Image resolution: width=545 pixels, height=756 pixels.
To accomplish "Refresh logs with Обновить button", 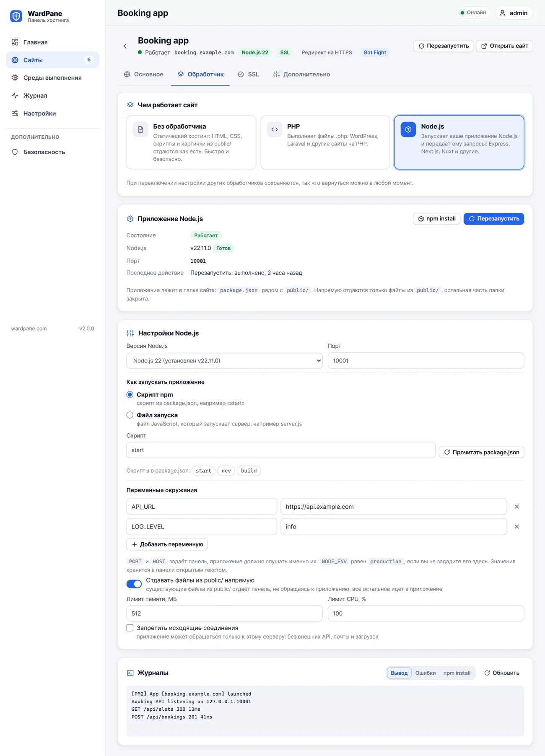I will (502, 673).
